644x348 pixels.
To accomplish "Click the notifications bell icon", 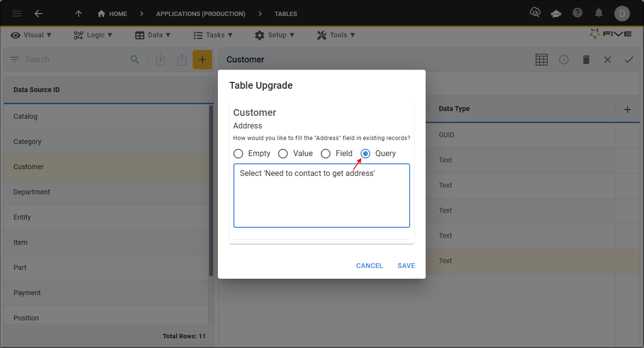I will pyautogui.click(x=599, y=13).
